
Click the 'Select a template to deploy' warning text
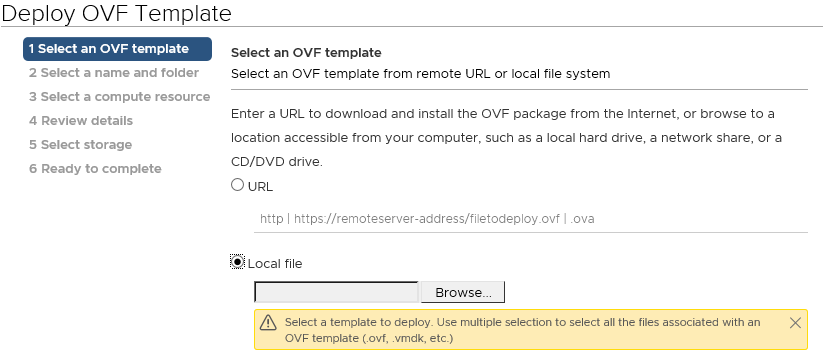click(523, 330)
